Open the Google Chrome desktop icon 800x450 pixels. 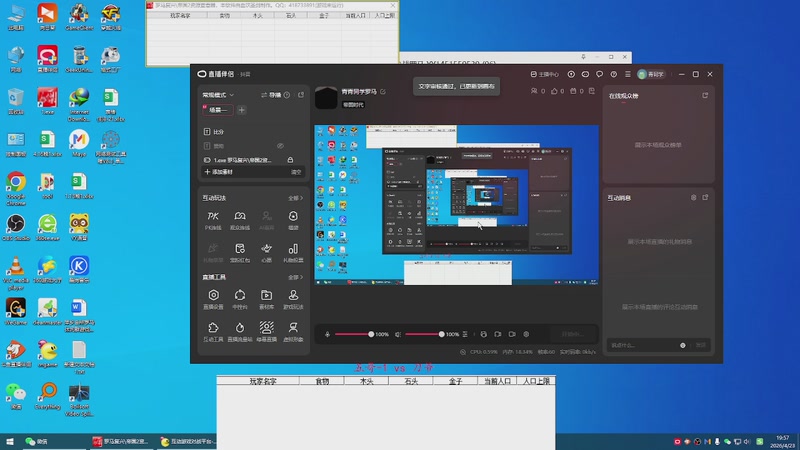point(16,188)
